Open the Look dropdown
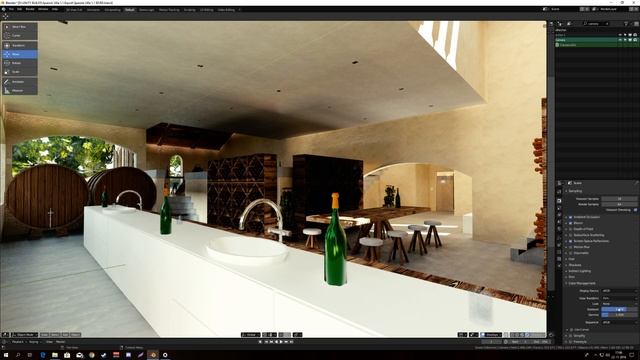 click(619, 304)
